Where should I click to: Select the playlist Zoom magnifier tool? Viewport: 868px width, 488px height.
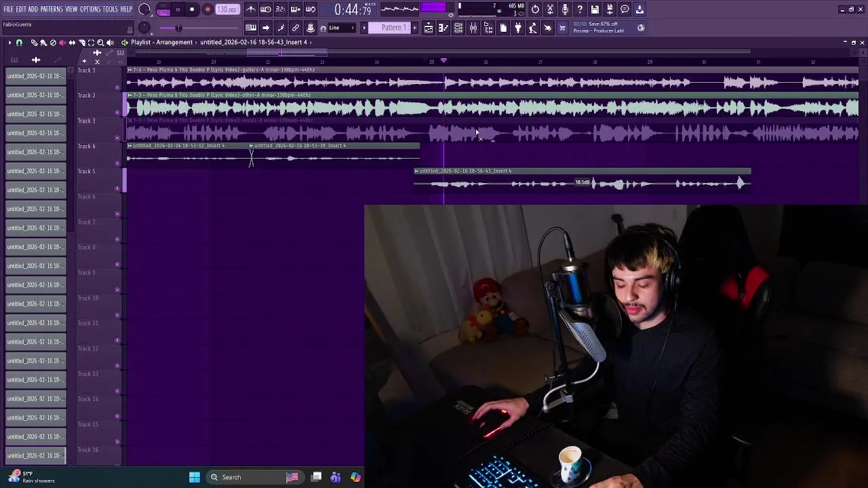point(100,43)
